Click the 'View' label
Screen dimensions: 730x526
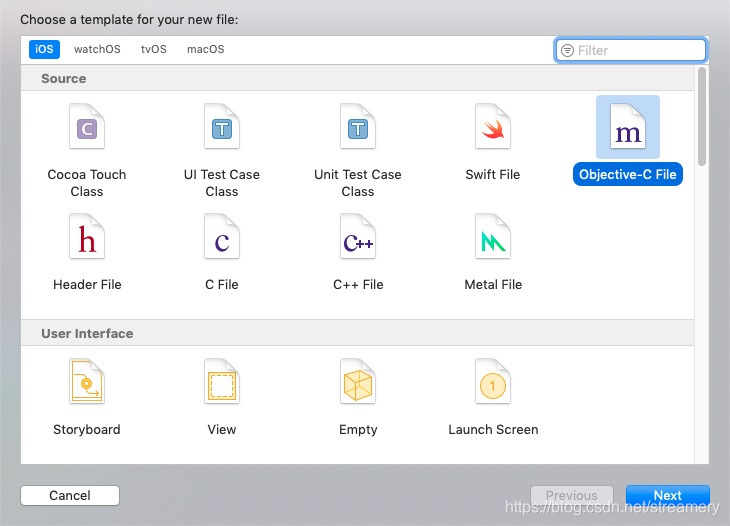(x=222, y=429)
